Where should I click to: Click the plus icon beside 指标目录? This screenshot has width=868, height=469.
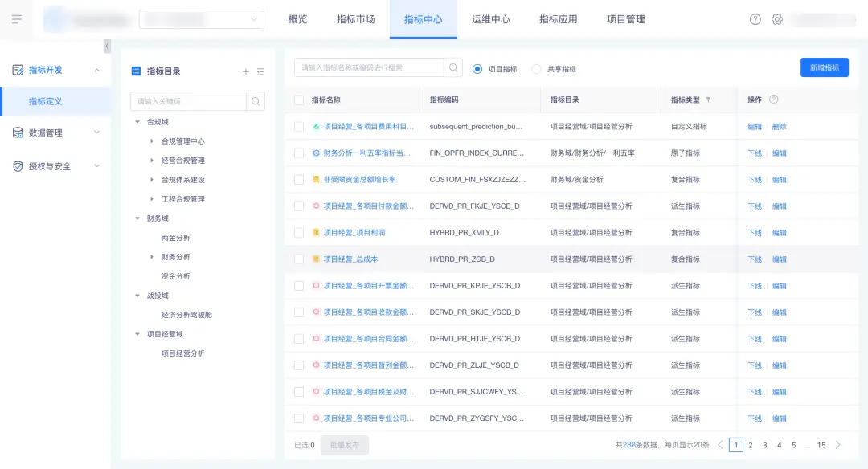click(x=246, y=71)
